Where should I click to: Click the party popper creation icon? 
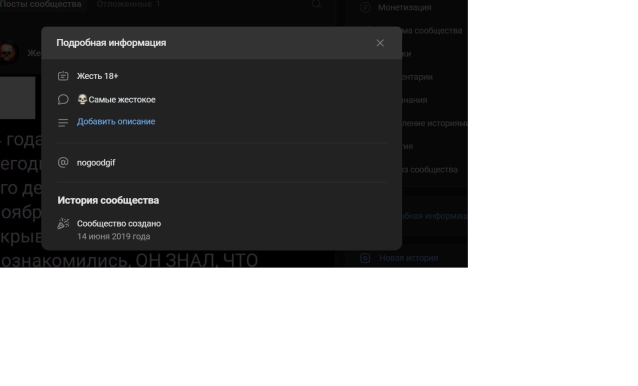63,223
